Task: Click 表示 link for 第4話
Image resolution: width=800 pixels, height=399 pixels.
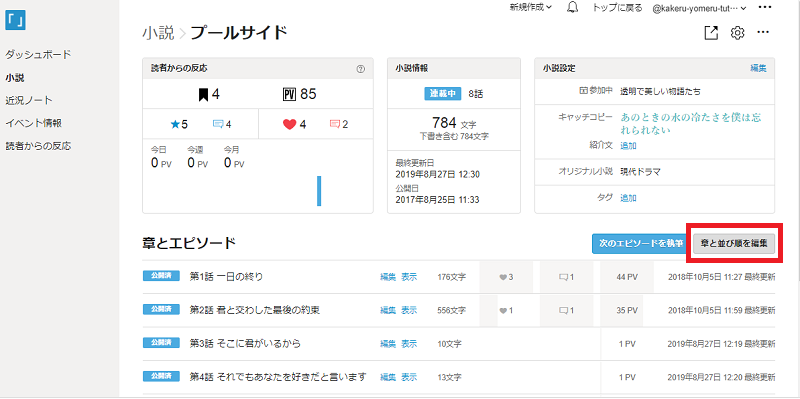Action: click(x=409, y=378)
